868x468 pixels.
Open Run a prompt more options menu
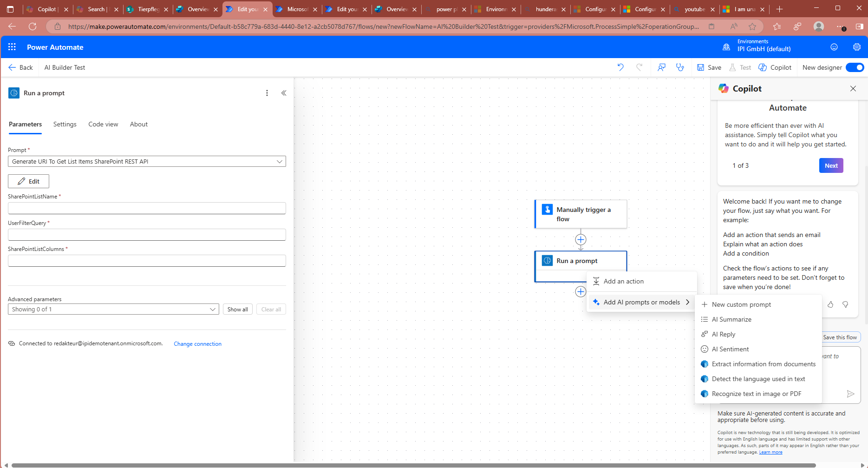coord(267,93)
